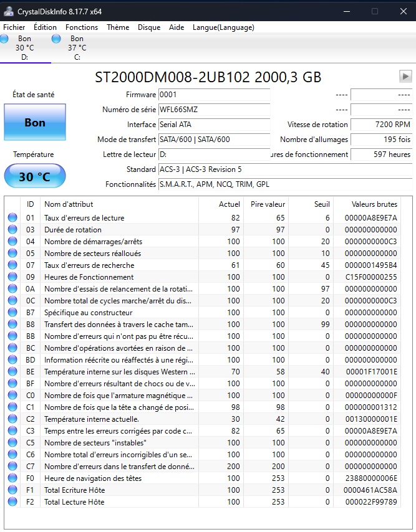Click the drive title ST2000DM008-2UB102 2000,3 GB
Screen dimensions: 416x532
[208, 77]
